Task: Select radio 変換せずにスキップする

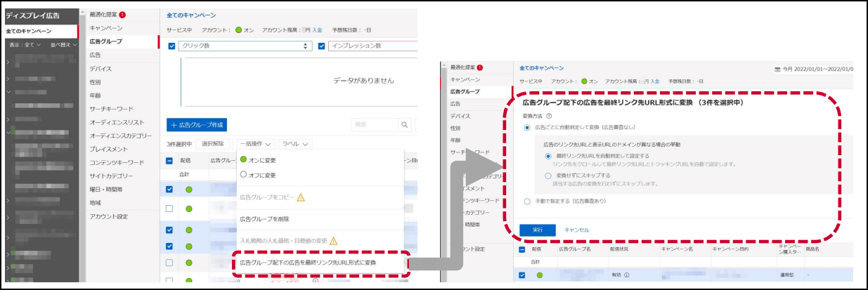Action: coord(548,176)
